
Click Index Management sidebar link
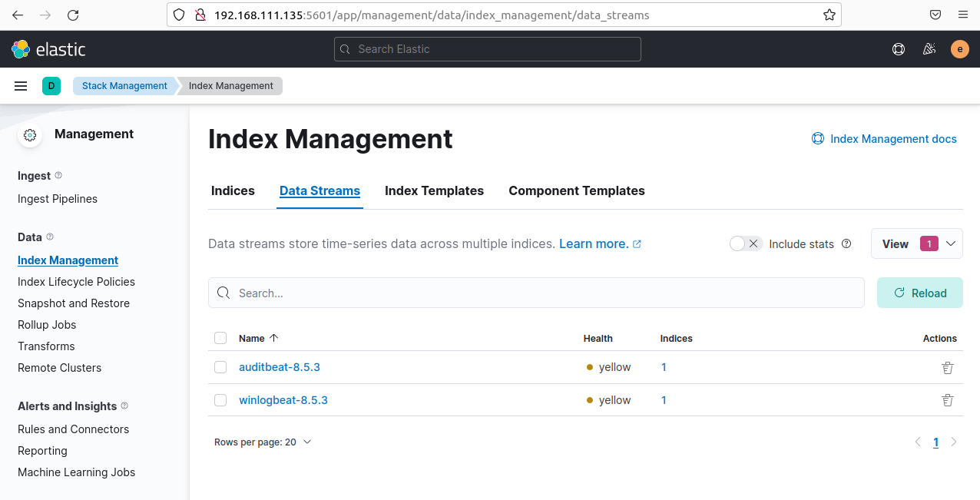click(x=68, y=260)
